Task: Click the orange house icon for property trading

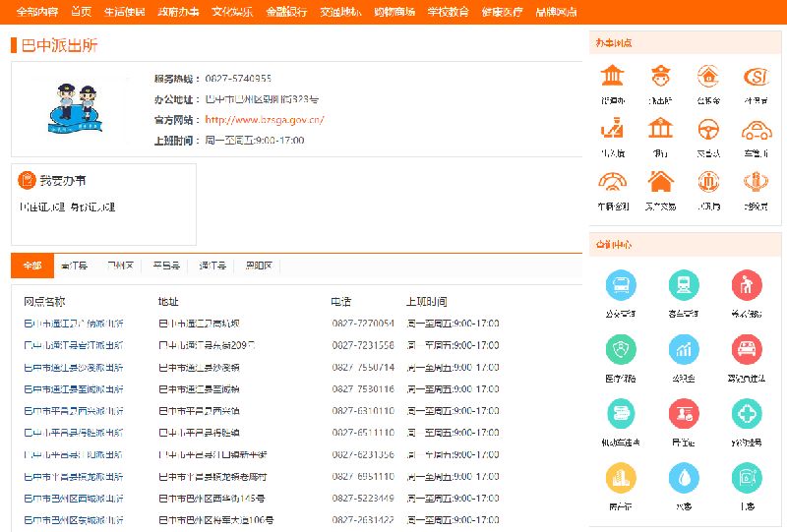Action: (660, 182)
